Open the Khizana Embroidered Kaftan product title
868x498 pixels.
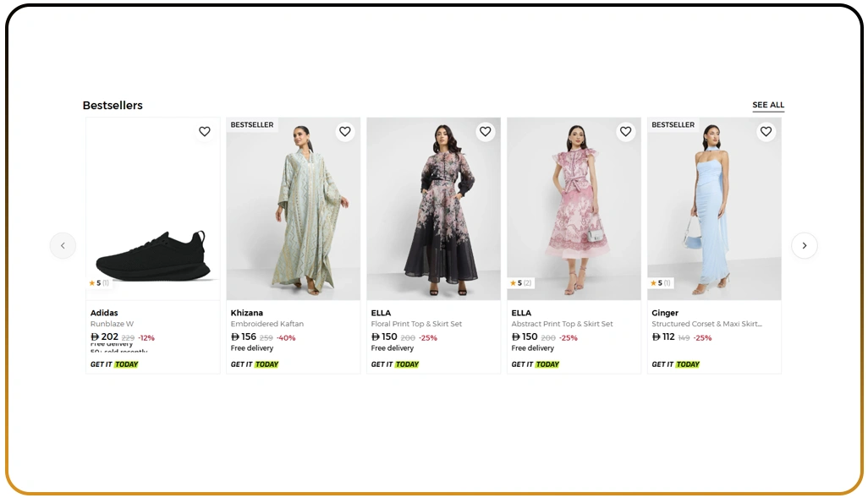tap(266, 323)
